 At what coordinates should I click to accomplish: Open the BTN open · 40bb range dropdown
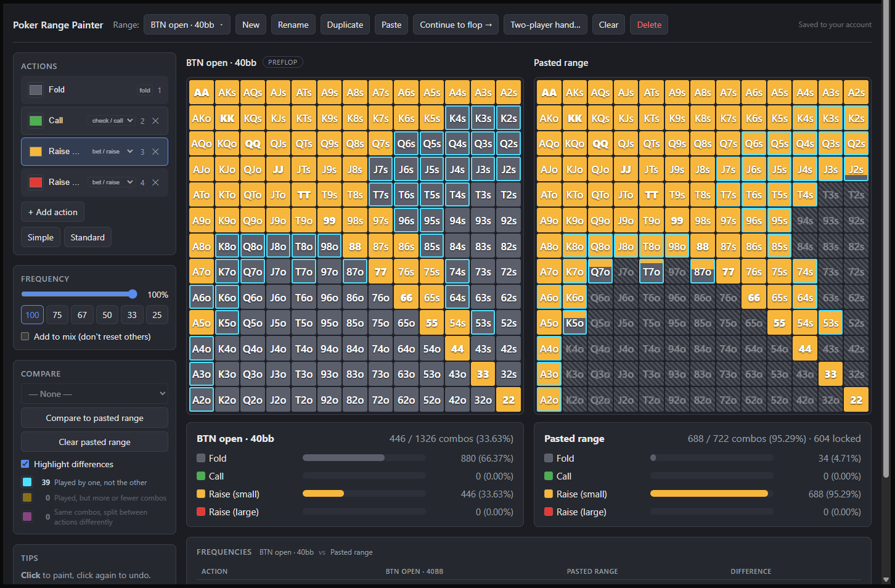point(187,25)
